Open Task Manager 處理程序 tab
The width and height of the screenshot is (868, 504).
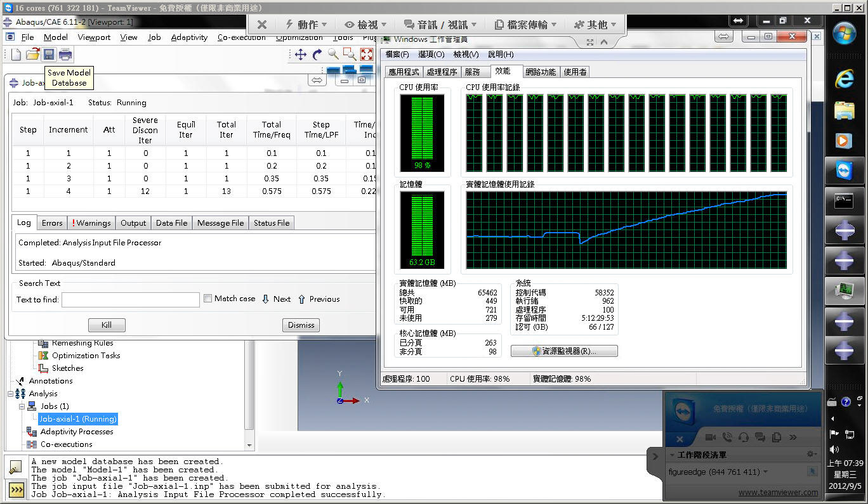point(442,72)
